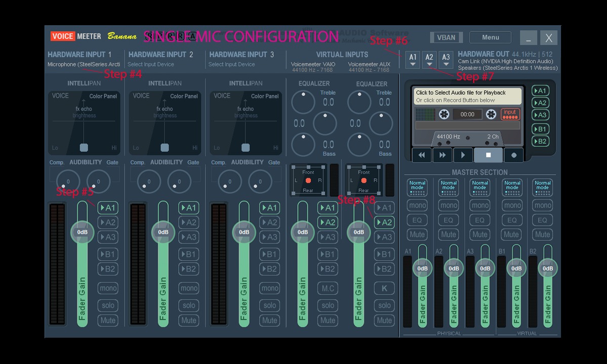Click the Hardware Input 1 level meter
The image size is (607, 364).
tap(57, 264)
